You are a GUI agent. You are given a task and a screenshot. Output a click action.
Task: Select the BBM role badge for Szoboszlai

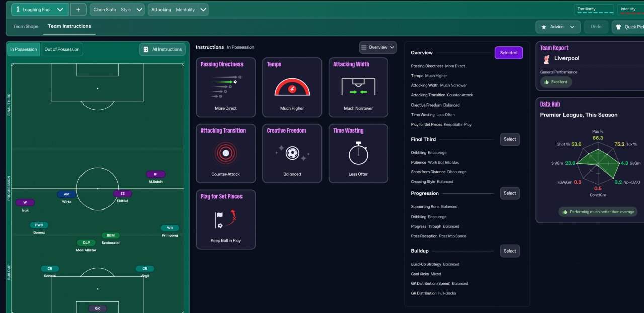pyautogui.click(x=111, y=235)
